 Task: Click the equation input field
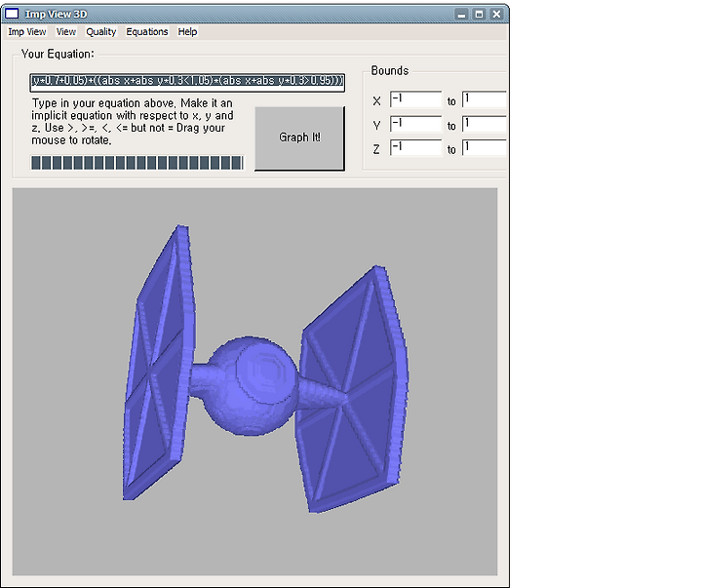(187, 83)
